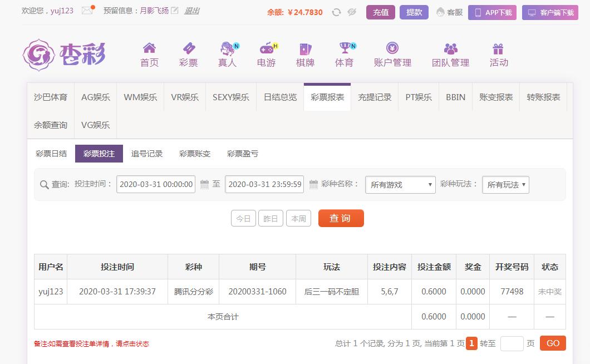Click the 提款 withdraw button
590x364 pixels.
click(414, 12)
